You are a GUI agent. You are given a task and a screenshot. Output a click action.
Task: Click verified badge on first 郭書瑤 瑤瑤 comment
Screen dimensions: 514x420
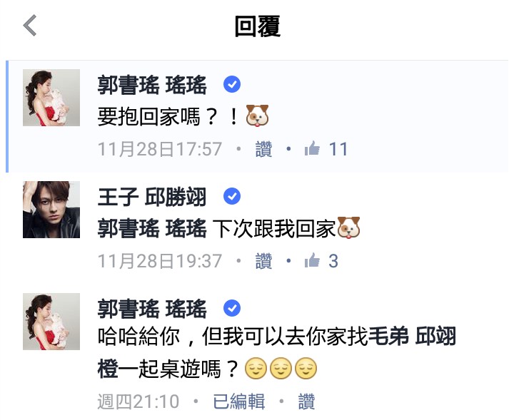pos(232,84)
